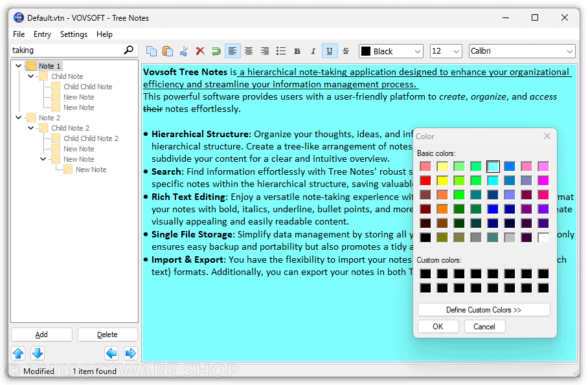Toggle align right formatting
588x385 pixels.
(x=265, y=51)
